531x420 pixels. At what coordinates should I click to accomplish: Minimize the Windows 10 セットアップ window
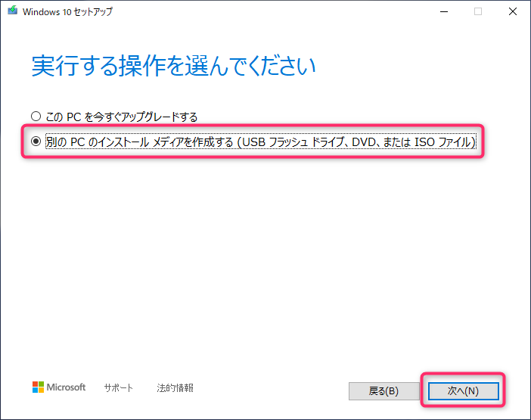point(444,11)
